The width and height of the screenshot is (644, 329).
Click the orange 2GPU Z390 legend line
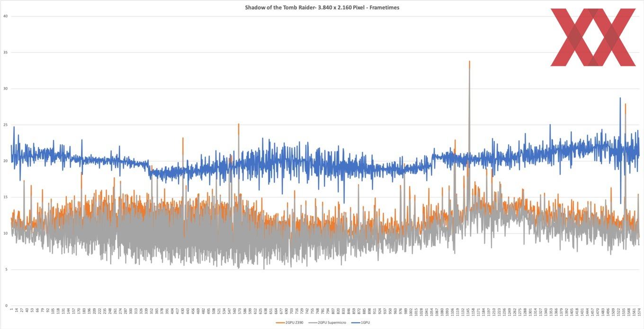point(280,322)
